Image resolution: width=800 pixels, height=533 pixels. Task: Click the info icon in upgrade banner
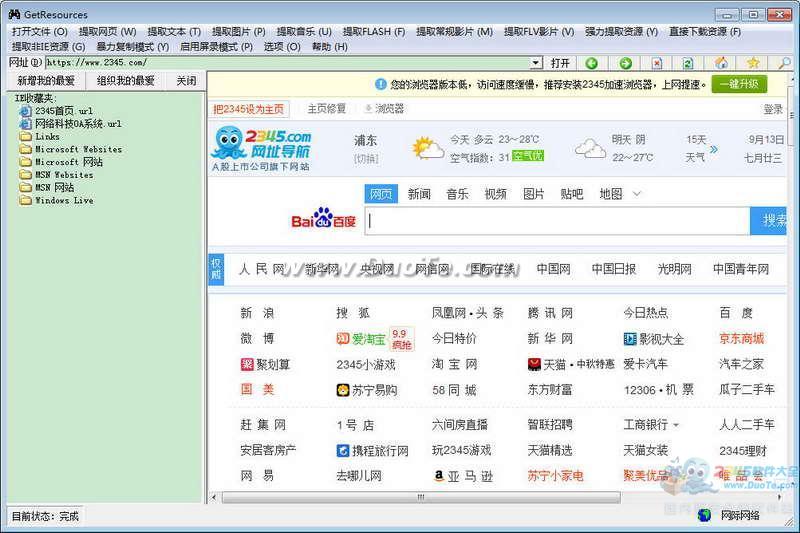click(381, 84)
